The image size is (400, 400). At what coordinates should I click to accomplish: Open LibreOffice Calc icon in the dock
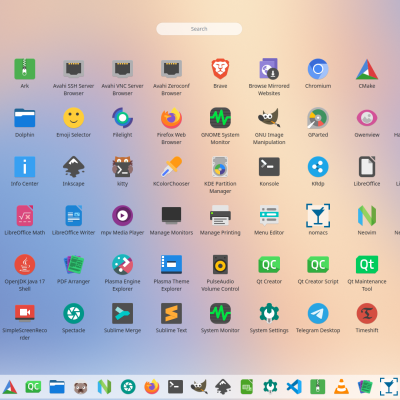coord(247,387)
